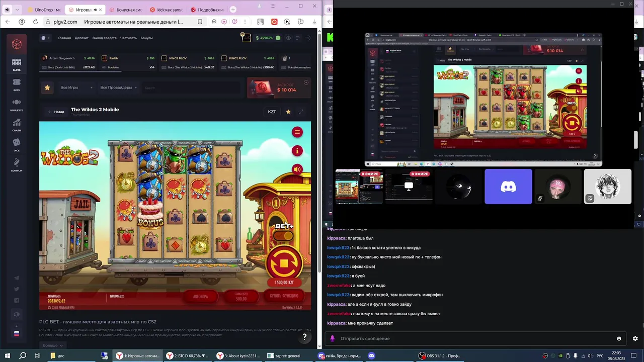
Task: Focus the game Search field
Action: point(191,87)
